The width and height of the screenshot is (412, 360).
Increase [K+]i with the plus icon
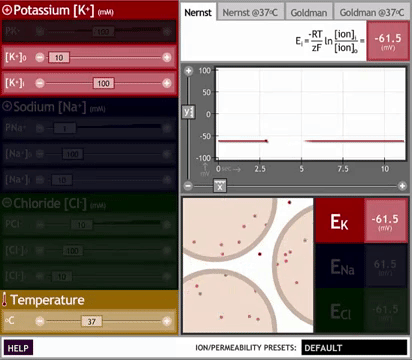[x=167, y=83]
